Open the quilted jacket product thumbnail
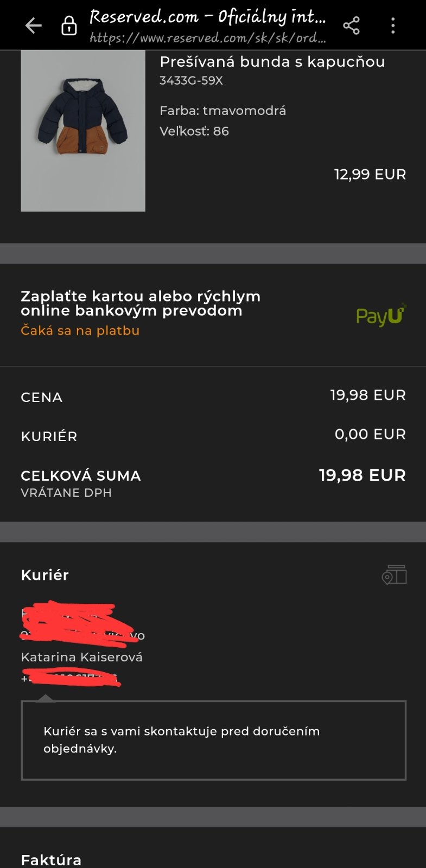The image size is (426, 868). click(x=83, y=131)
